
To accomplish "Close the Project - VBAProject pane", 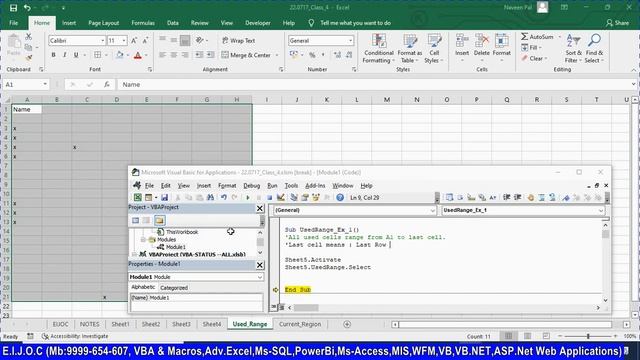I will 260,208.
